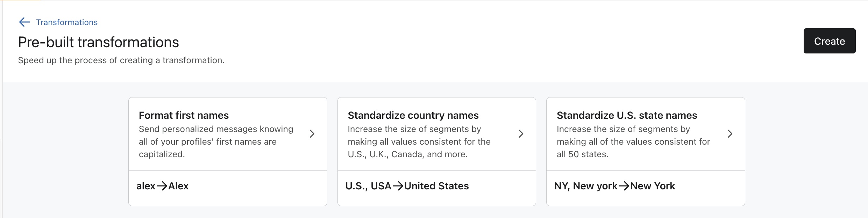This screenshot has width=868, height=218.
Task: Click the state names card description
Action: [x=633, y=141]
